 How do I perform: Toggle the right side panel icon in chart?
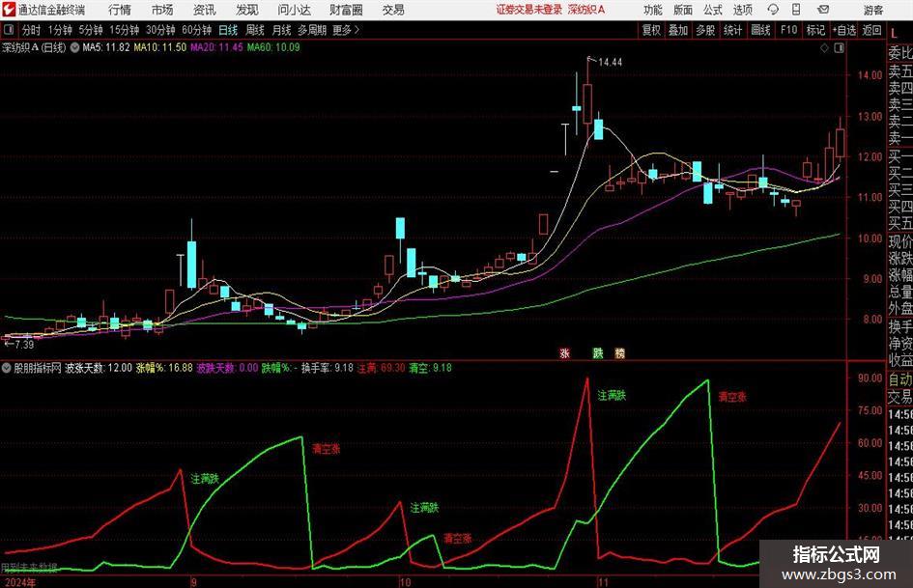(x=839, y=48)
